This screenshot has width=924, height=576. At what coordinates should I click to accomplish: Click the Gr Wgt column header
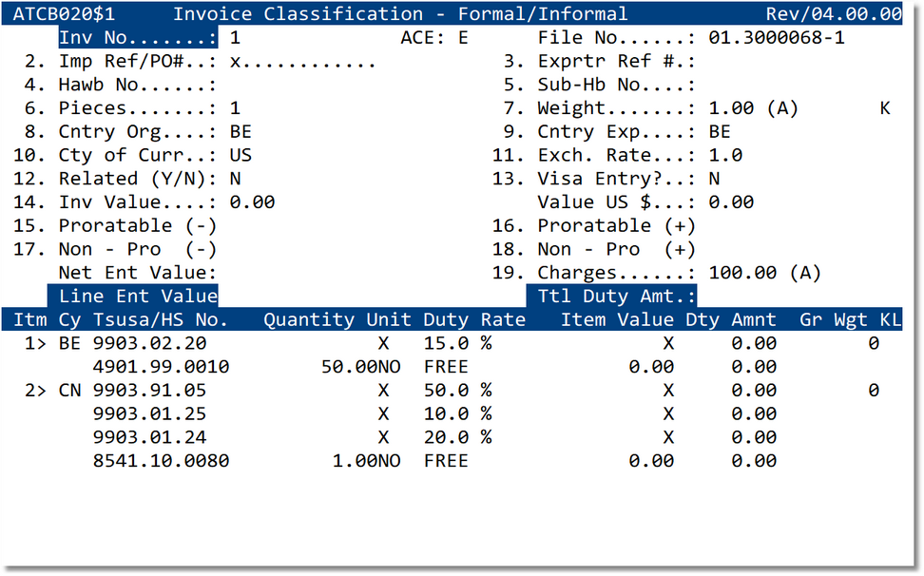coord(834,319)
